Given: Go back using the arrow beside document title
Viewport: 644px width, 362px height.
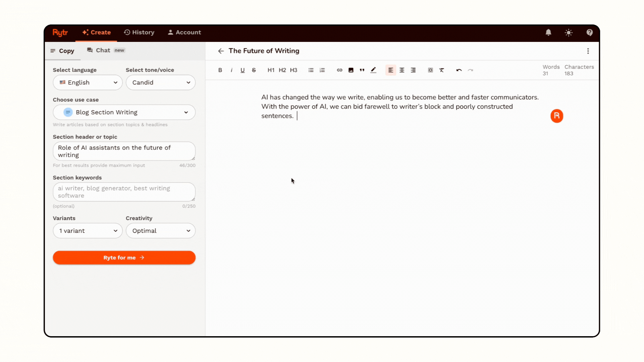Looking at the screenshot, I should point(221,51).
